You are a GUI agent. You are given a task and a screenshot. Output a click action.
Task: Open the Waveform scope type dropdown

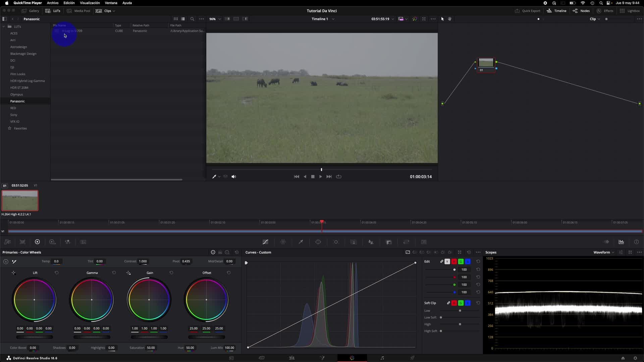pos(603,252)
